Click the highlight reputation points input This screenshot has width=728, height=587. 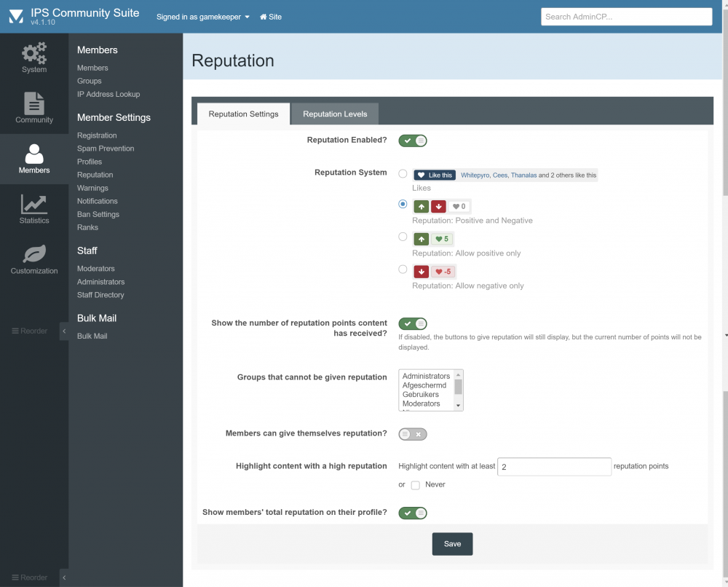[554, 467]
